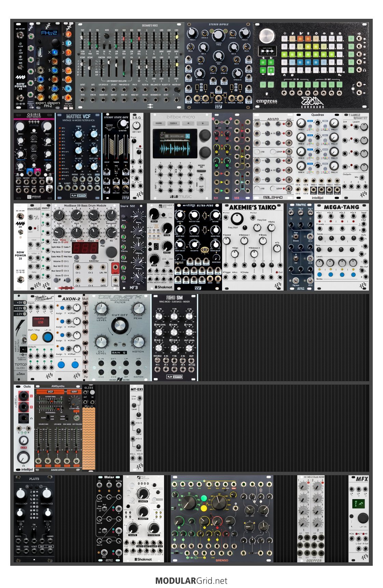Screen dimensions: 383x588
Task: Click the MASTER TUNE knob on Ultra-Perc
Action: pos(194,215)
